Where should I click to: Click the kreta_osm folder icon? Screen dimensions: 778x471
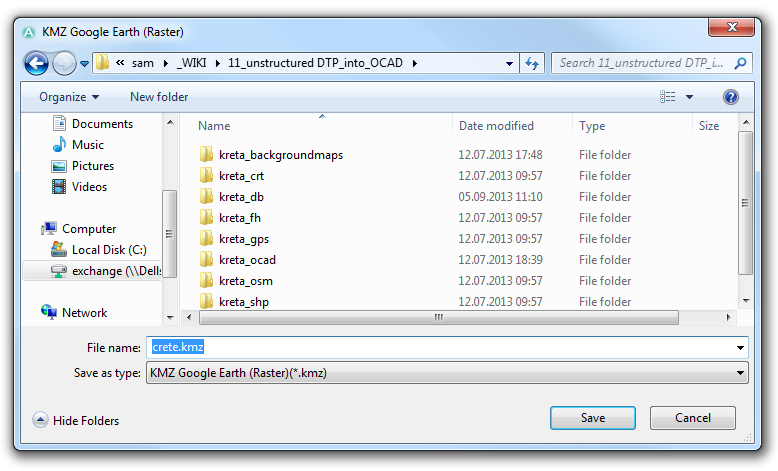[x=206, y=281]
